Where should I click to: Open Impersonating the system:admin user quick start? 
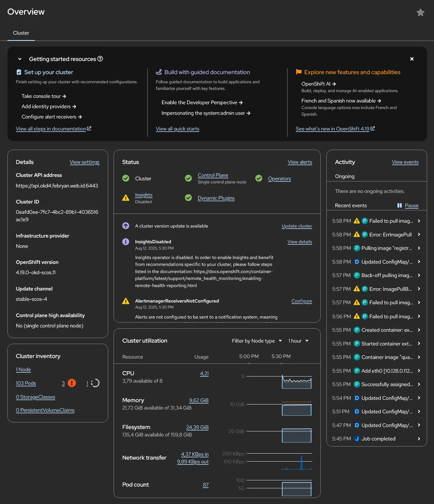coord(206,113)
